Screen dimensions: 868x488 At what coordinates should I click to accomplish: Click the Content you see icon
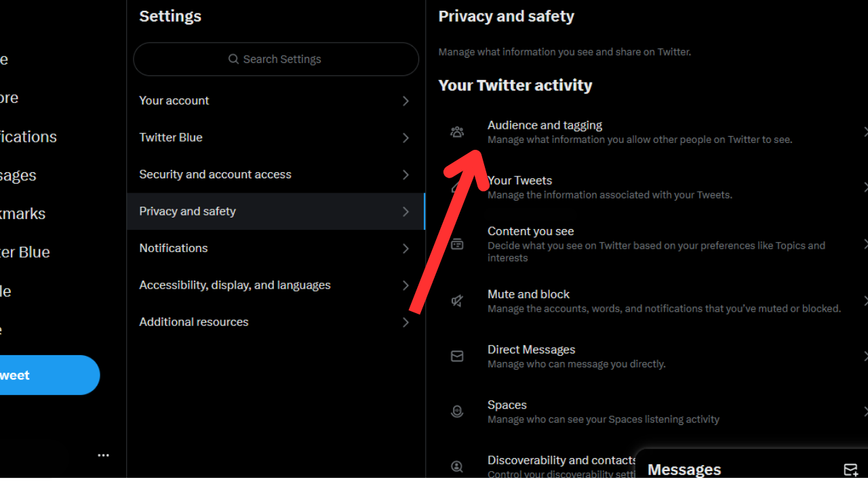click(457, 244)
